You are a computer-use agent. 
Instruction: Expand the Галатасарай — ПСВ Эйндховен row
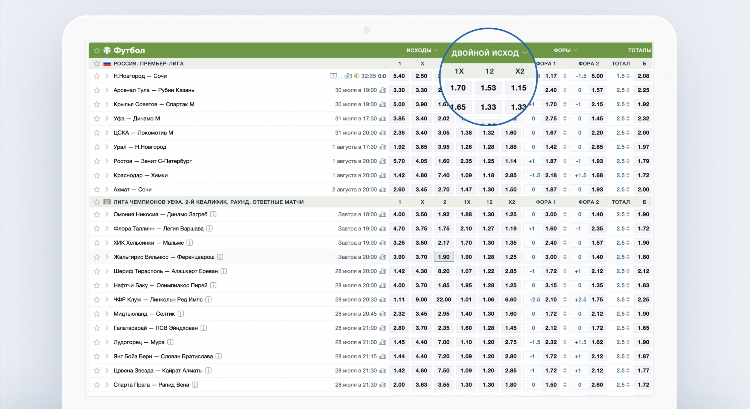(x=107, y=328)
